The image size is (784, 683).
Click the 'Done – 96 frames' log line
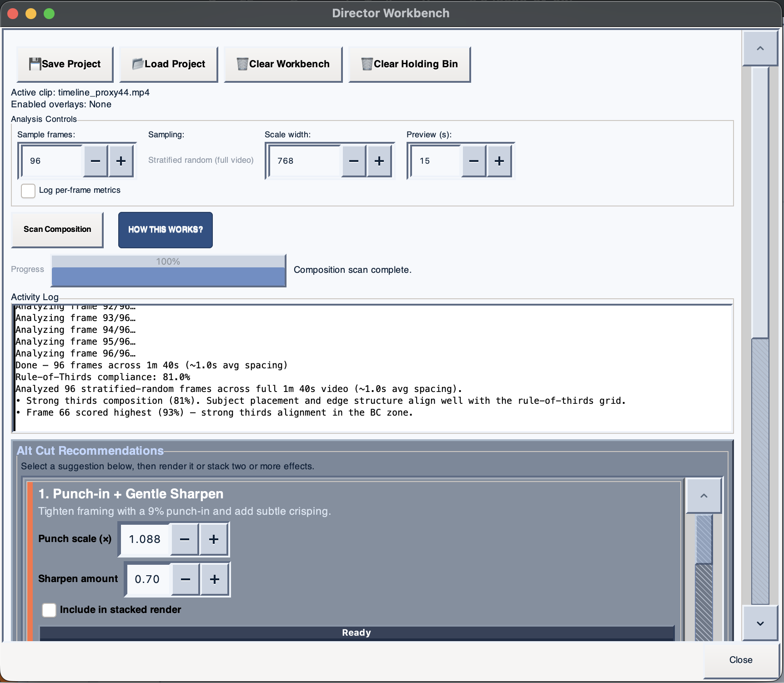coord(151,365)
